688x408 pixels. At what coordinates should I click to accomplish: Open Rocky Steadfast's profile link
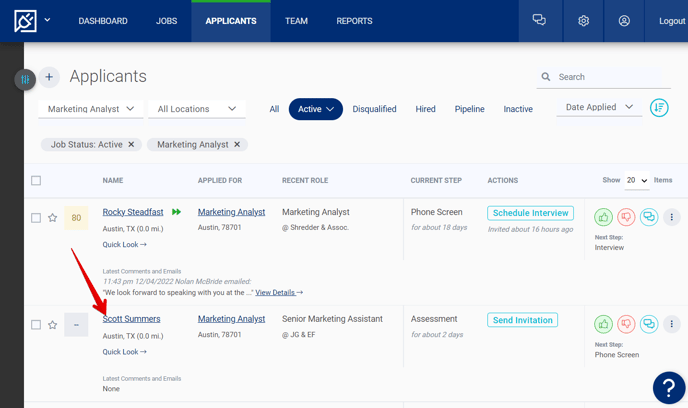pos(133,212)
